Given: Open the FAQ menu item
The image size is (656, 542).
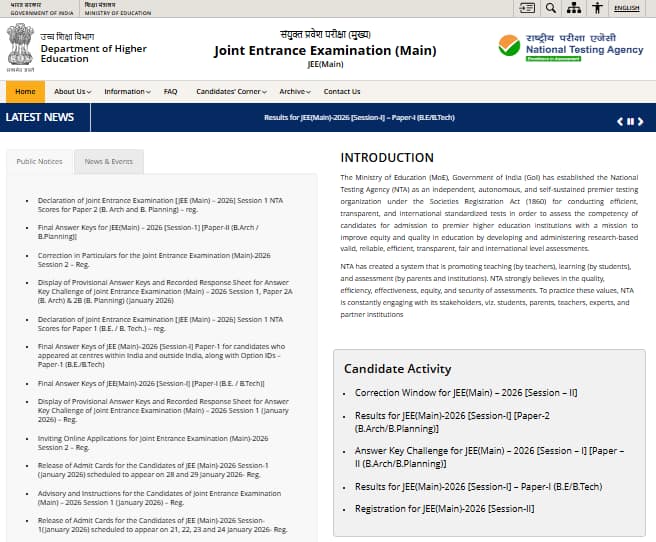Looking at the screenshot, I should coord(170,92).
